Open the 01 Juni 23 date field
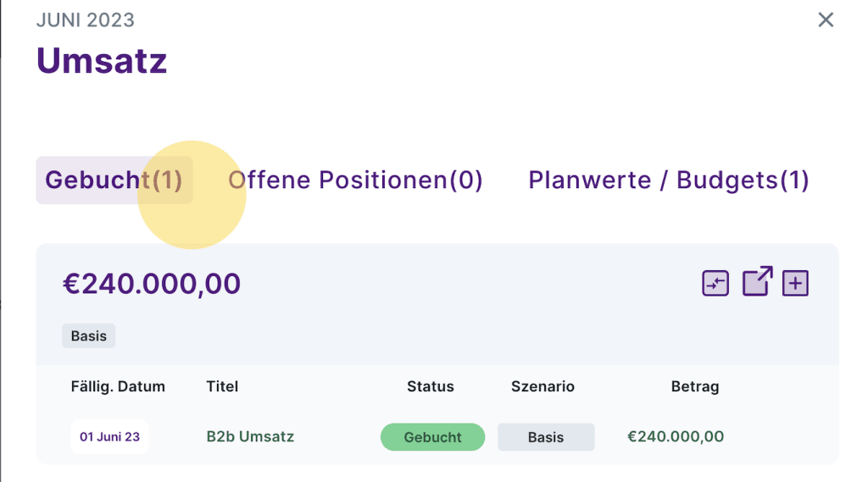The height and width of the screenshot is (482, 868). tap(109, 437)
